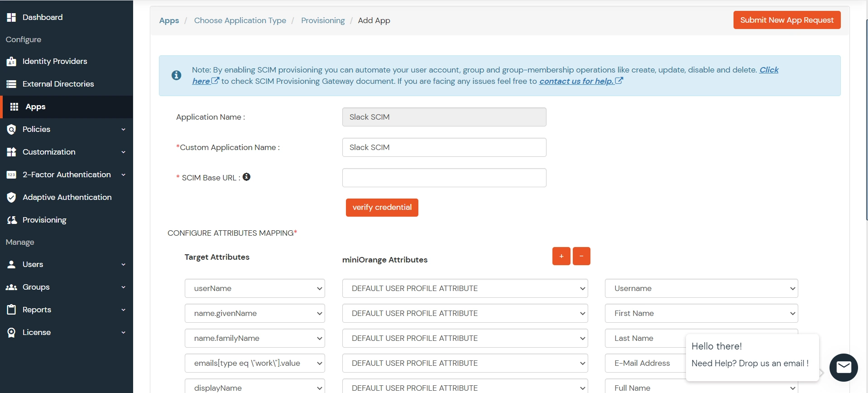868x393 pixels.
Task: Add an attribute mapping row with plus button
Action: pyautogui.click(x=561, y=256)
